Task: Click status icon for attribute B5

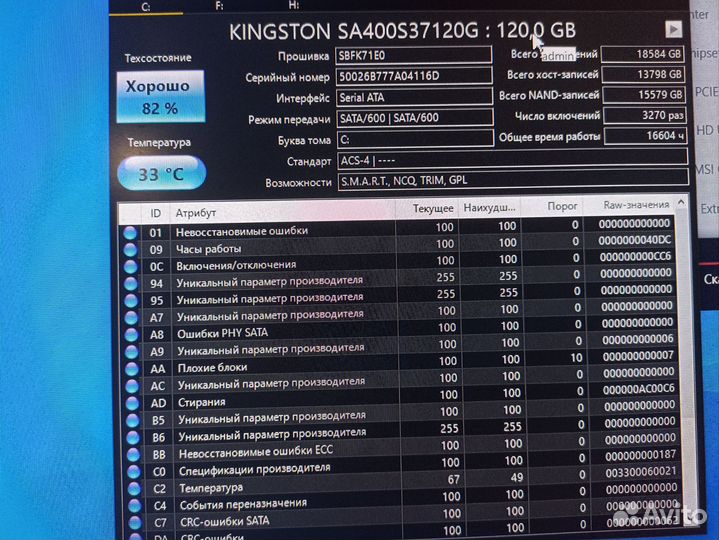Action: (x=133, y=420)
